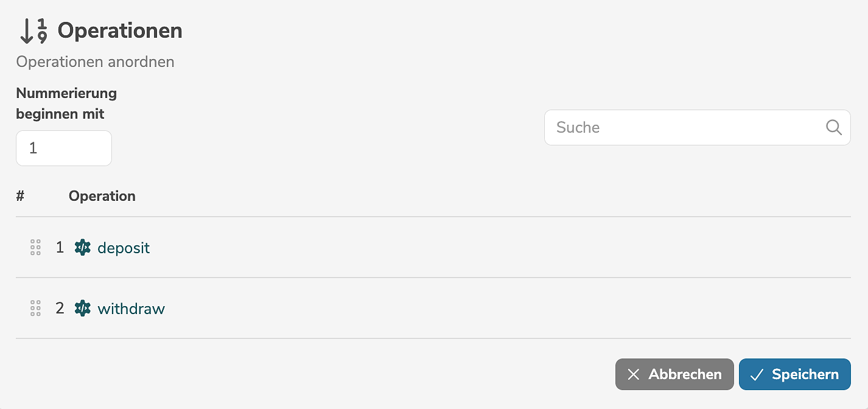Click the sort-order icon beside the Operationen heading
The height and width of the screenshot is (409, 868).
[x=33, y=31]
